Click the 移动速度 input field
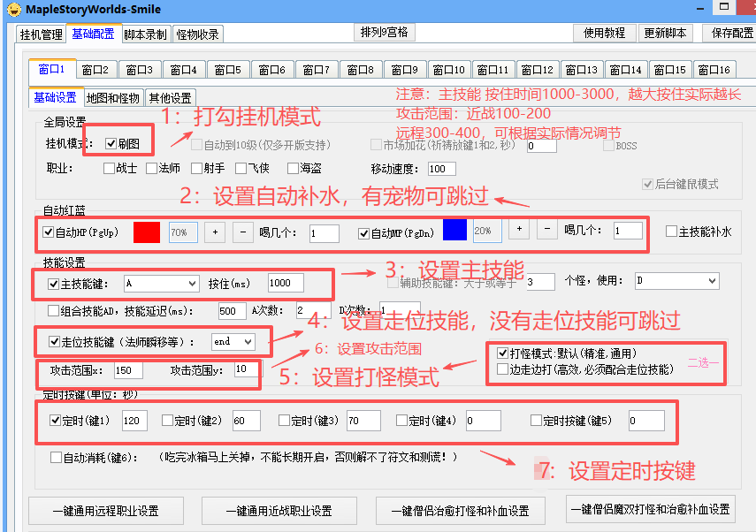 pos(441,169)
